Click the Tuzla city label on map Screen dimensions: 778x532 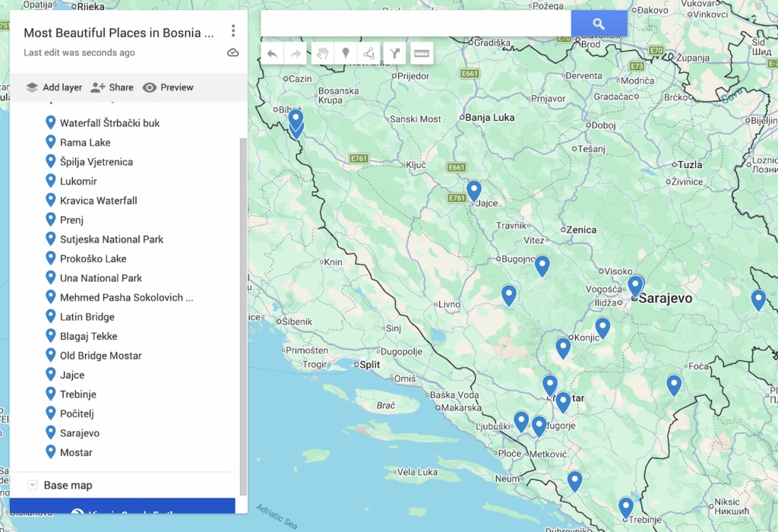click(x=690, y=165)
